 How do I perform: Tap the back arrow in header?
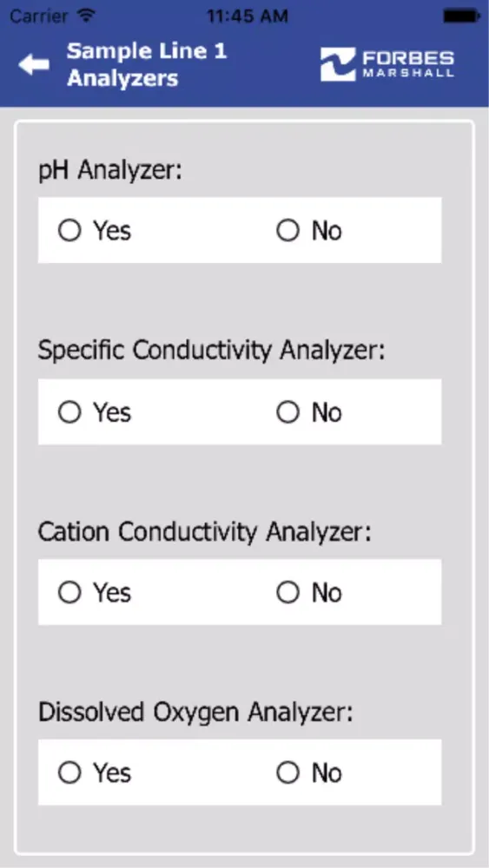coord(34,65)
